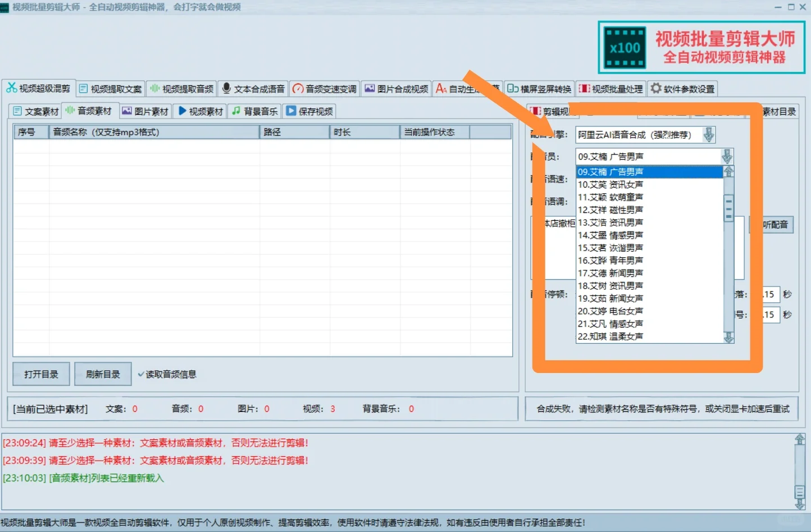
Task: Click the 合成失败 error message
Action: (x=663, y=409)
